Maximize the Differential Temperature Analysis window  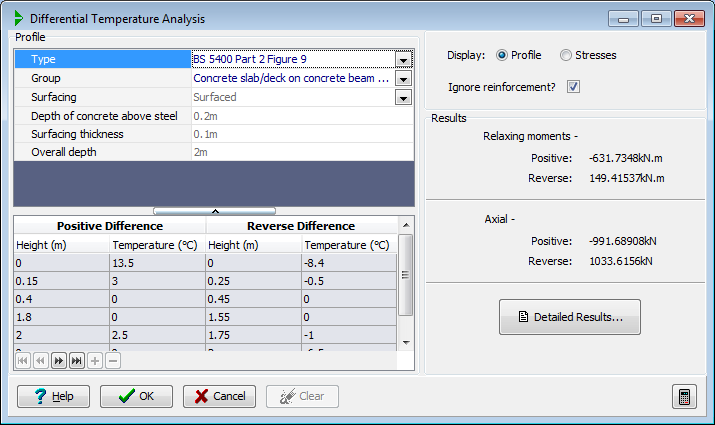pos(656,19)
